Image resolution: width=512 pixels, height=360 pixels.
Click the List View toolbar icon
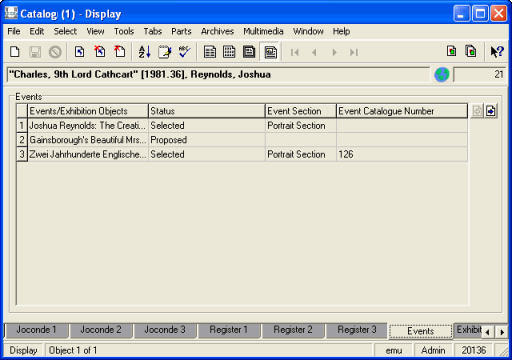pyautogui.click(x=210, y=52)
